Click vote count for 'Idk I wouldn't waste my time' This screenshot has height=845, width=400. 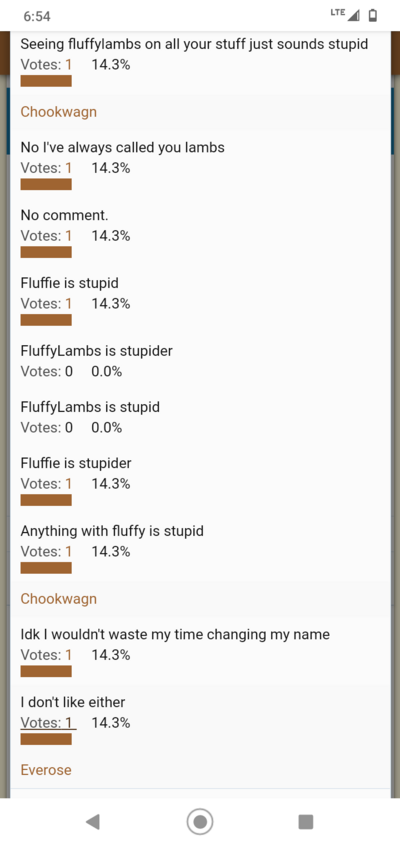[x=46, y=655]
